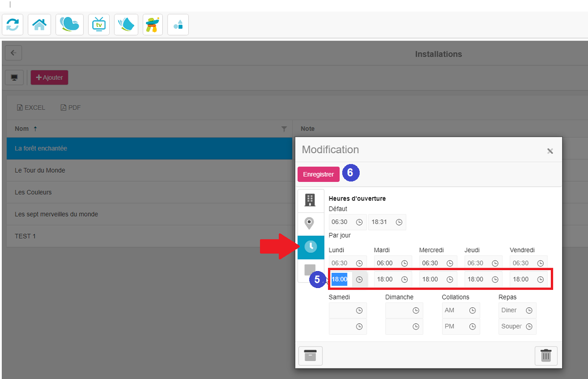The height and width of the screenshot is (379, 588).
Task: Select the Les Couleurs row
Action: (150, 192)
